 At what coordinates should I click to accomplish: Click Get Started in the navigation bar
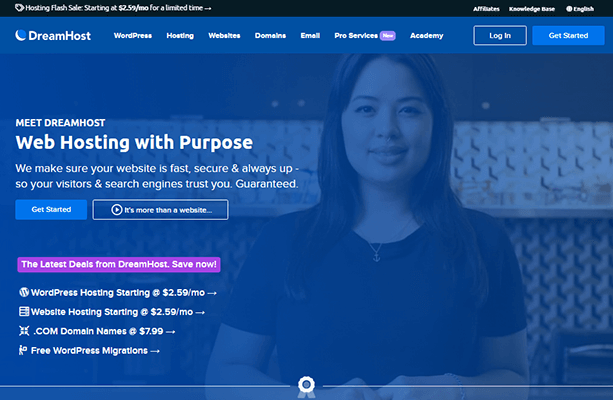point(568,36)
